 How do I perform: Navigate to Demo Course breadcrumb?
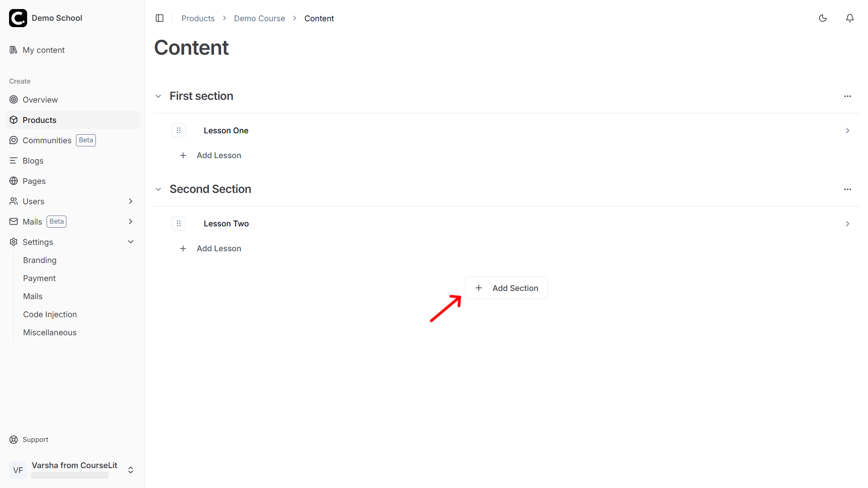259,19
